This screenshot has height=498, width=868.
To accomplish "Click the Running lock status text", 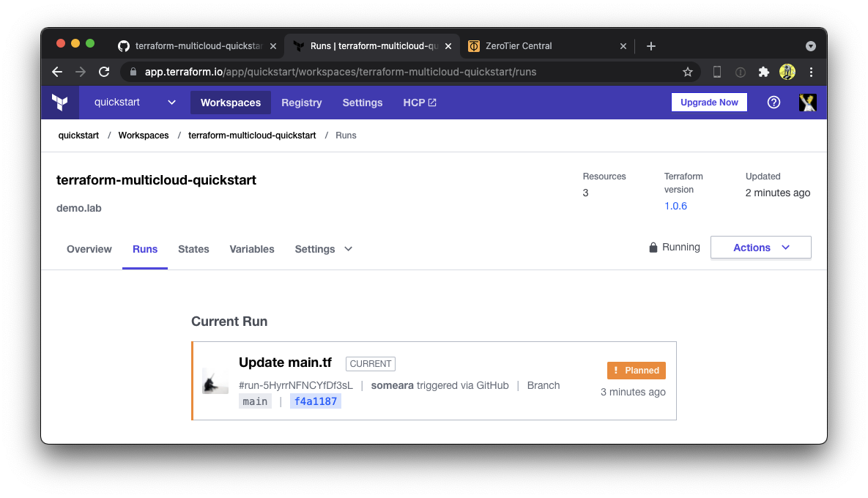I will tap(681, 248).
